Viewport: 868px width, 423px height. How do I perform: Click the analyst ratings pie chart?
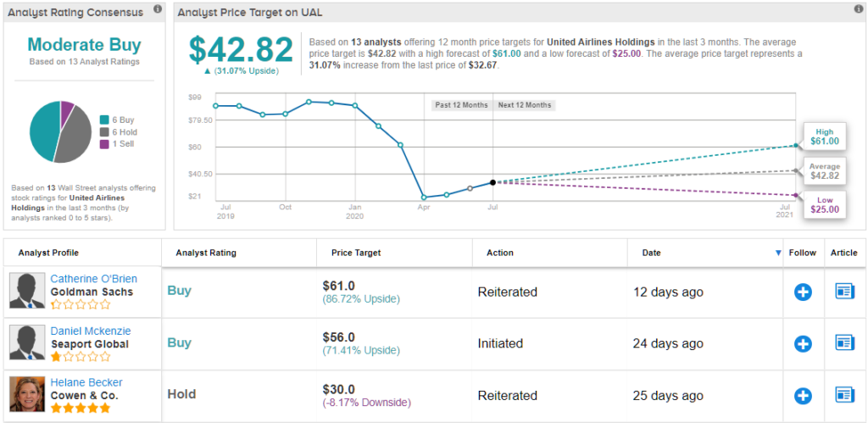point(60,131)
